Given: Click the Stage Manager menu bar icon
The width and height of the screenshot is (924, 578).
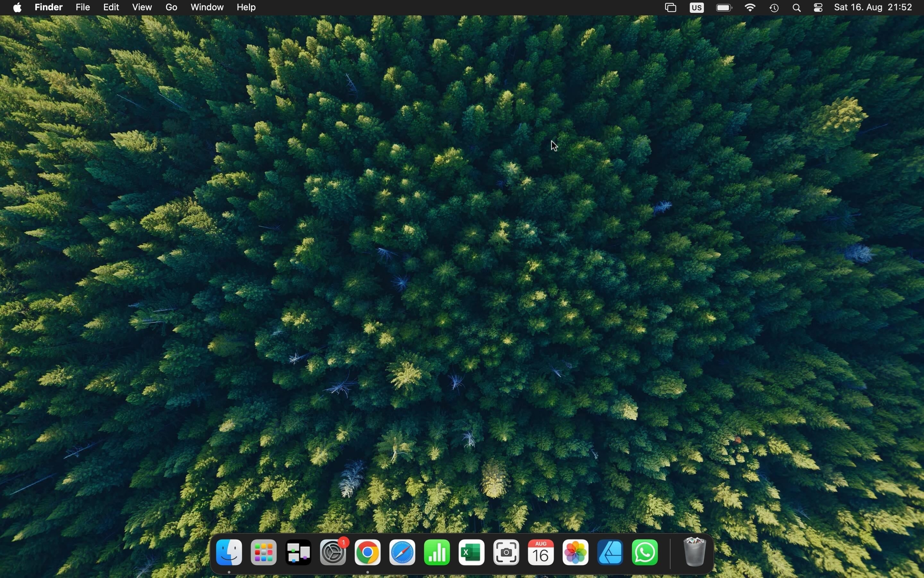Looking at the screenshot, I should pos(671,8).
